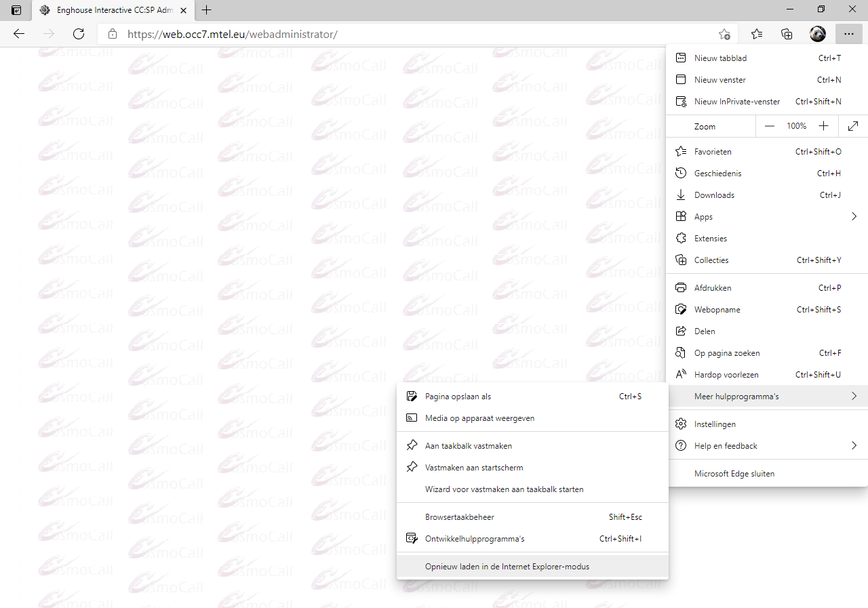The image size is (868, 608).
Task: Click the user profile avatar
Action: [x=817, y=34]
